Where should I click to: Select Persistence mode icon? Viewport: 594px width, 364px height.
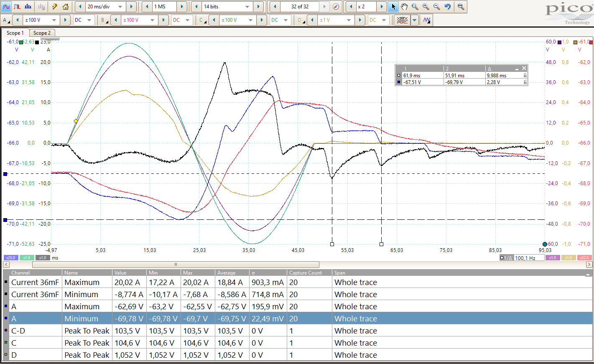pyautogui.click(x=17, y=7)
